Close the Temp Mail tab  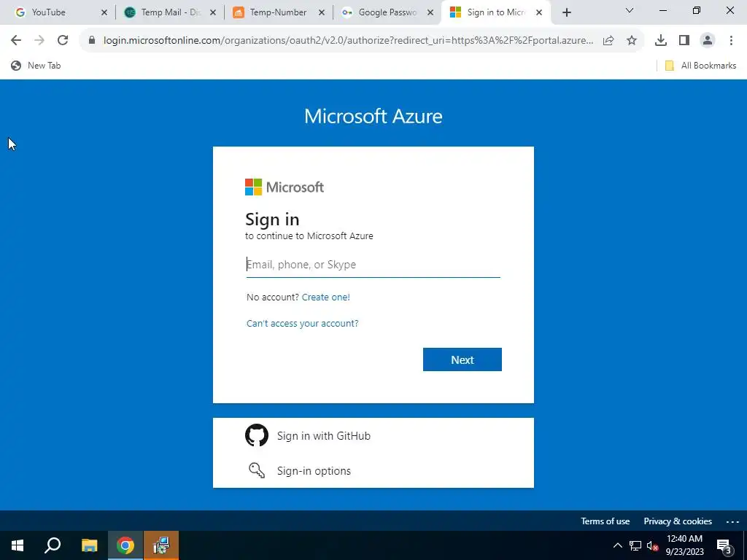point(213,13)
